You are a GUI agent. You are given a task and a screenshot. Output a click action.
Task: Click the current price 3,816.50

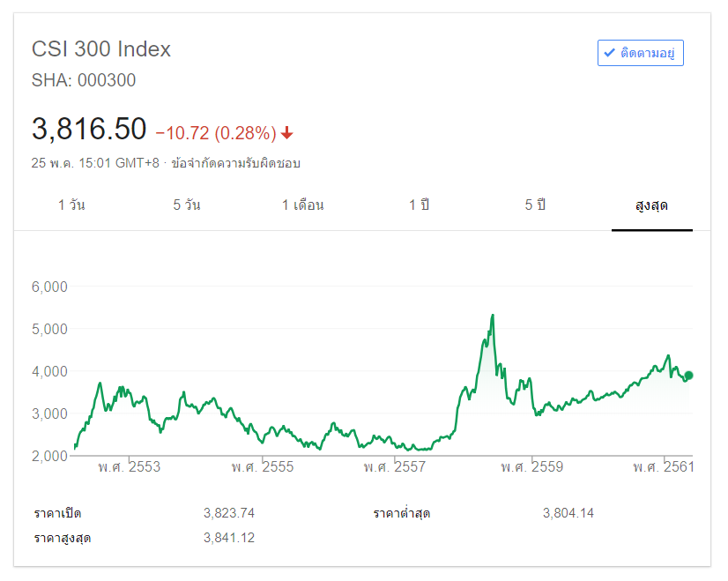(x=89, y=130)
